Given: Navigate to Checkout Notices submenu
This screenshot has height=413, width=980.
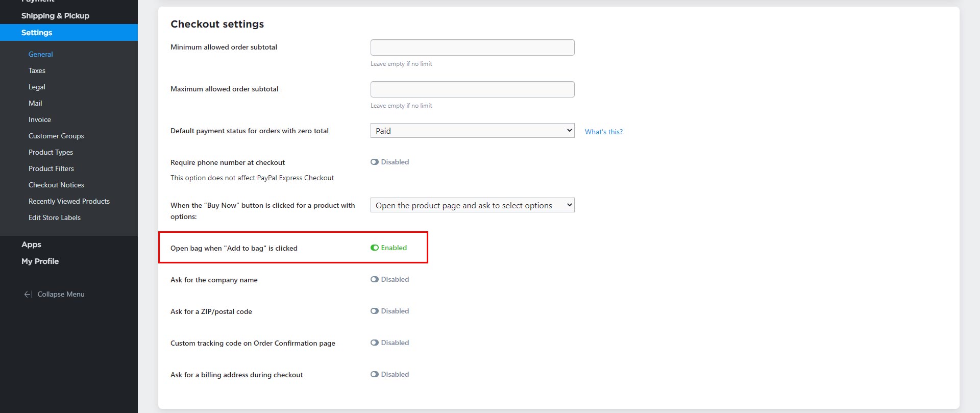Looking at the screenshot, I should tap(56, 185).
